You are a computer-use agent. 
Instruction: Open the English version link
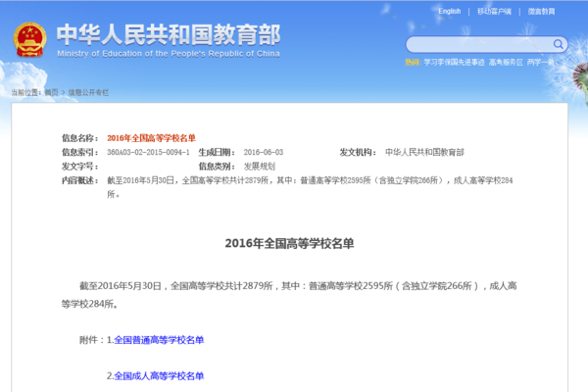(x=449, y=11)
